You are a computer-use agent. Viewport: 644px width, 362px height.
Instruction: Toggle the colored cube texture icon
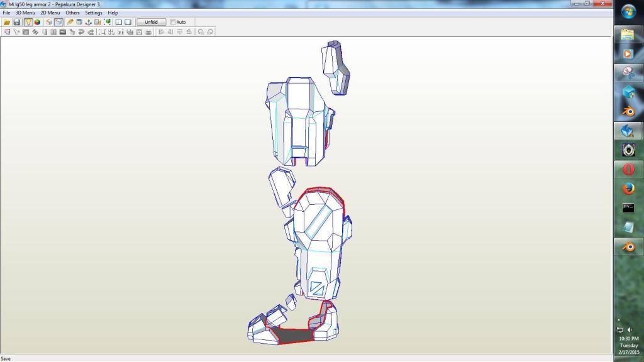coord(37,22)
